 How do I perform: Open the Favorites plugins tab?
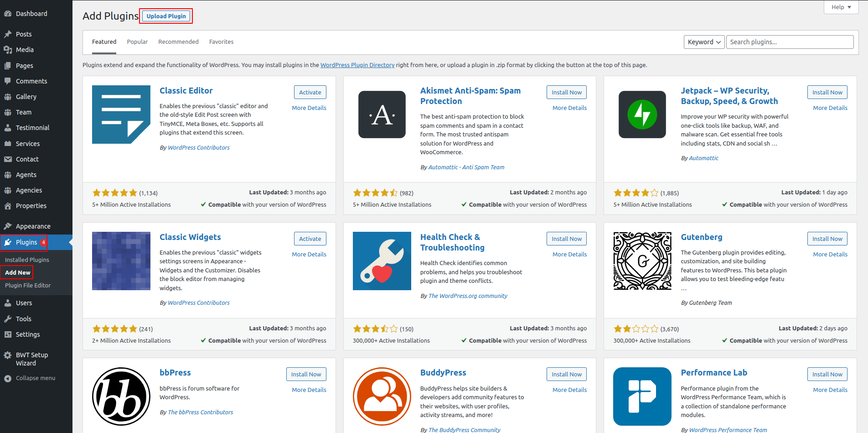(221, 42)
